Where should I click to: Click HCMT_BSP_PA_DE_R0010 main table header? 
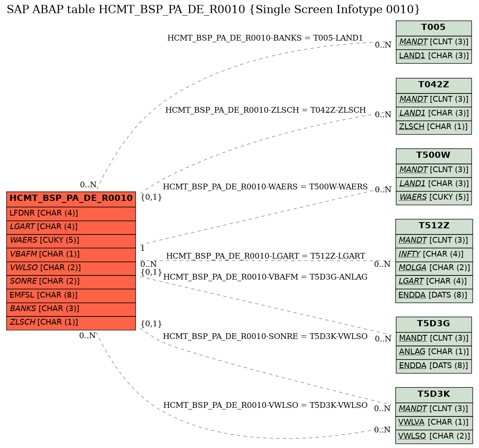click(71, 199)
